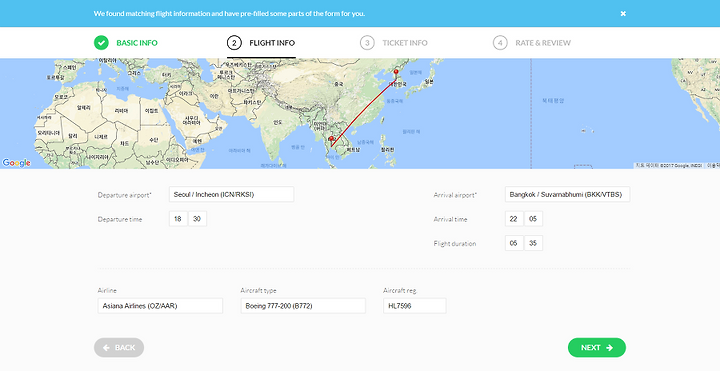The height and width of the screenshot is (371, 720).
Task: Edit the Departure airport field
Action: coord(231,194)
